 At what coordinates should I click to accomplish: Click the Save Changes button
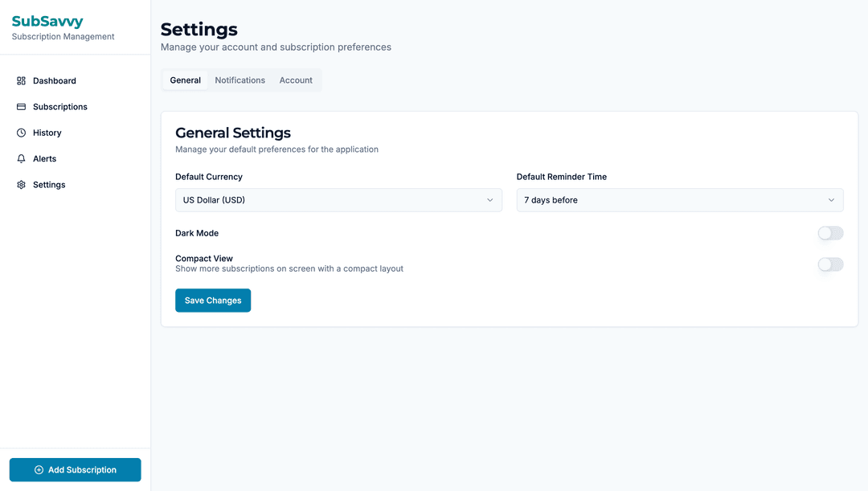tap(213, 300)
